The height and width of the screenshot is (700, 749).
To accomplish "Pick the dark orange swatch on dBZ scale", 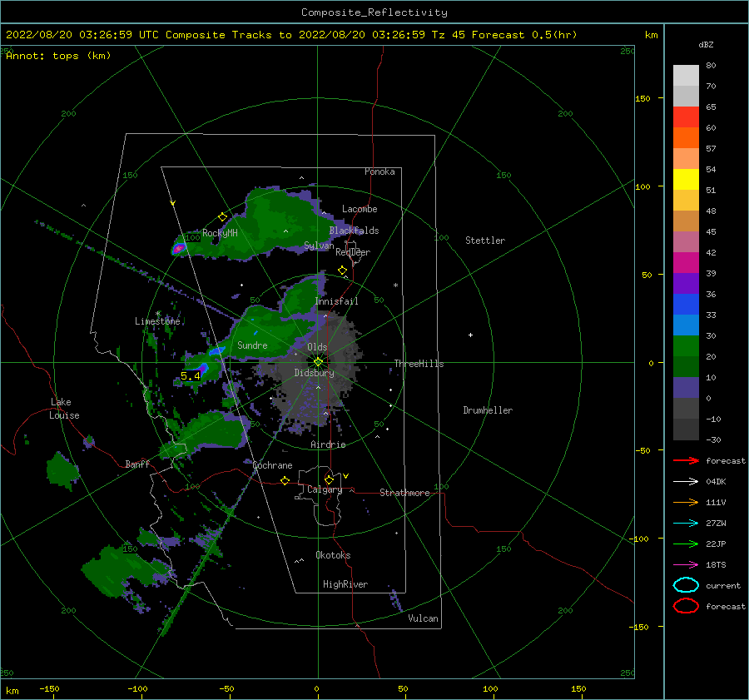I will [x=686, y=137].
